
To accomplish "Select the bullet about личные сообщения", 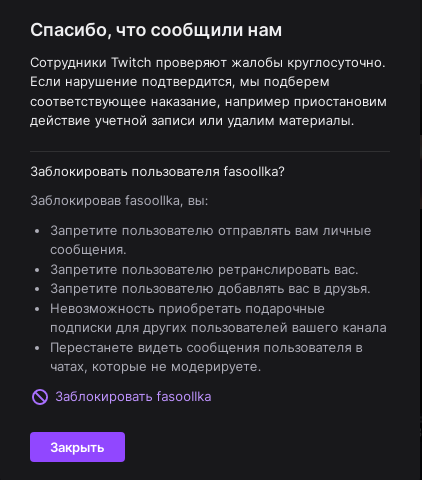I will 211,240.
